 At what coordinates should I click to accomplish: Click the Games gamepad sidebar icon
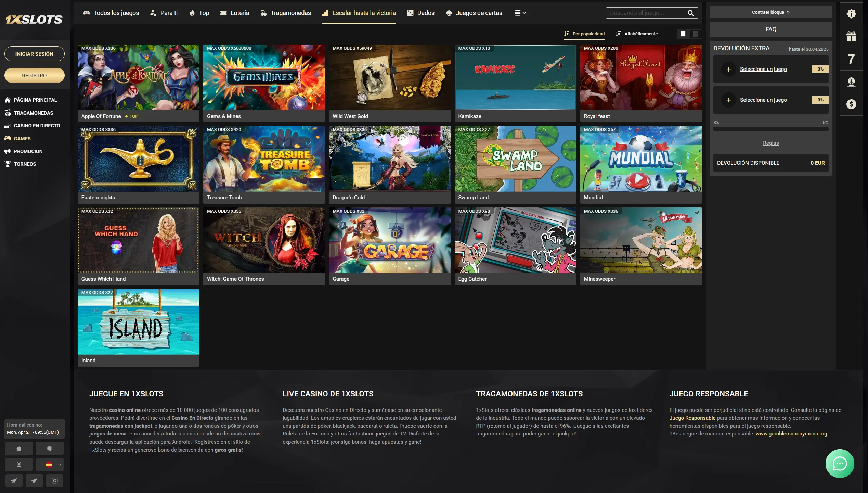(8, 139)
